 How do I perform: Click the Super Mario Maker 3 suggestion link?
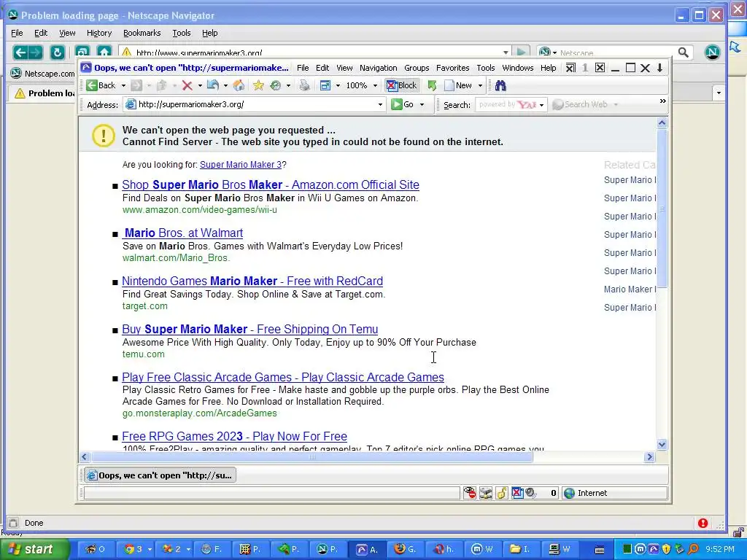[x=241, y=165]
